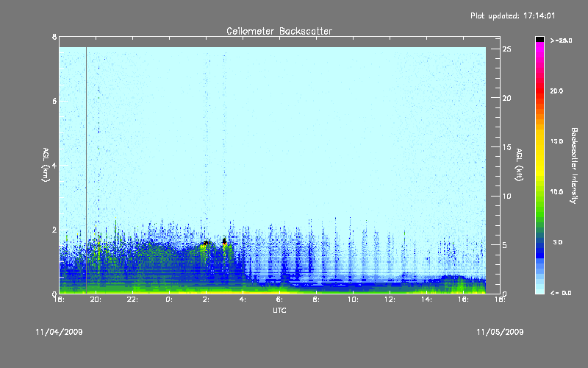Select the 'AGL (km)' axis label
Viewport: 588px width, 368px height.
click(x=46, y=165)
